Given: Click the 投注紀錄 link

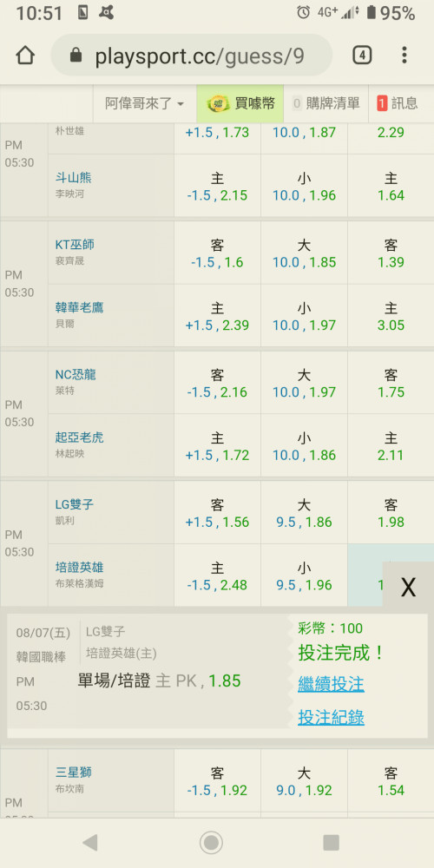Looking at the screenshot, I should point(331,718).
